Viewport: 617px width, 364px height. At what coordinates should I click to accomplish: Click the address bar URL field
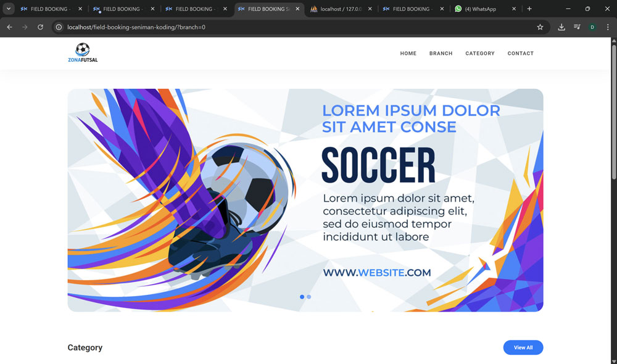pyautogui.click(x=299, y=27)
